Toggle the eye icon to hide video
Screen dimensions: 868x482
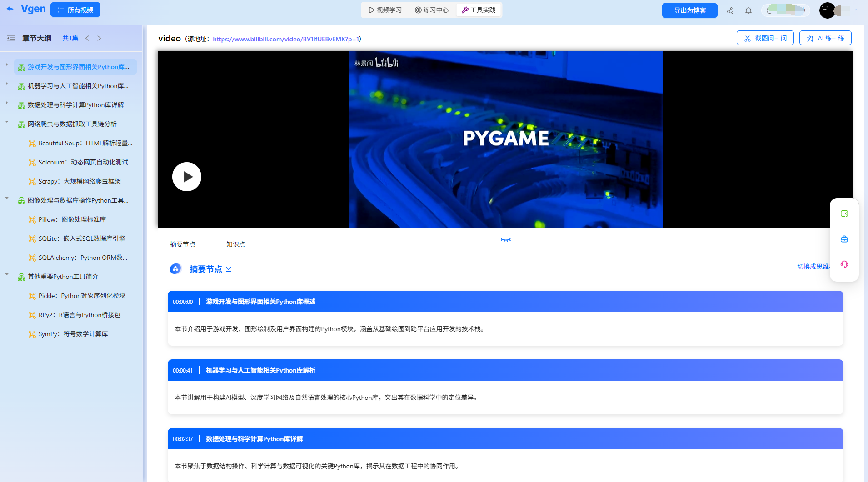click(506, 240)
